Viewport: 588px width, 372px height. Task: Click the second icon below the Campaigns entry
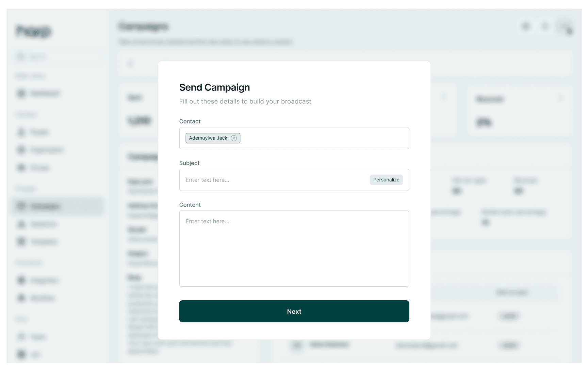tap(21, 242)
